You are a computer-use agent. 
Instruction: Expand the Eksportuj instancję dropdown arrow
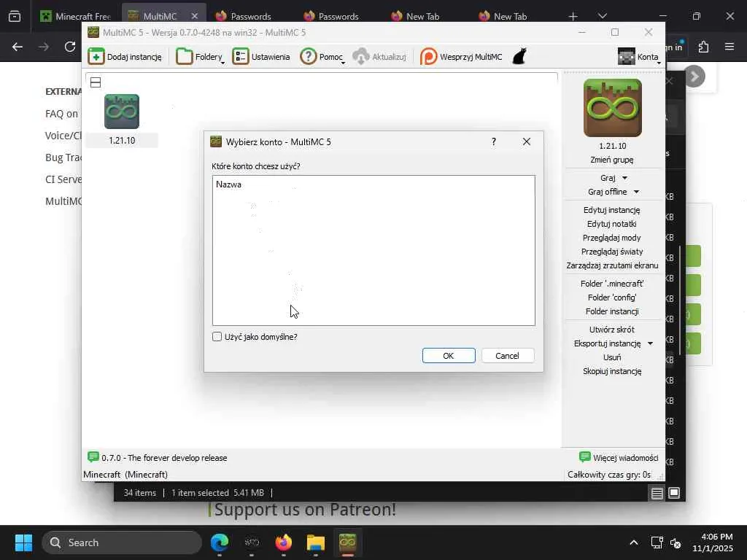tap(650, 343)
